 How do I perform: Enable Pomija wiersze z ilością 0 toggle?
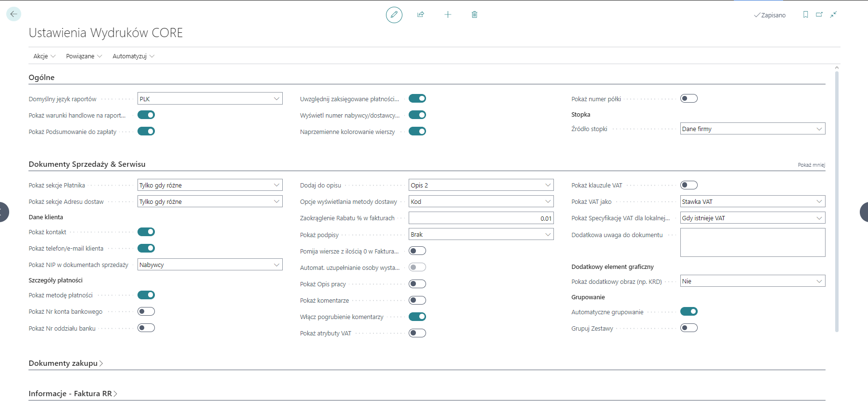[x=417, y=251]
